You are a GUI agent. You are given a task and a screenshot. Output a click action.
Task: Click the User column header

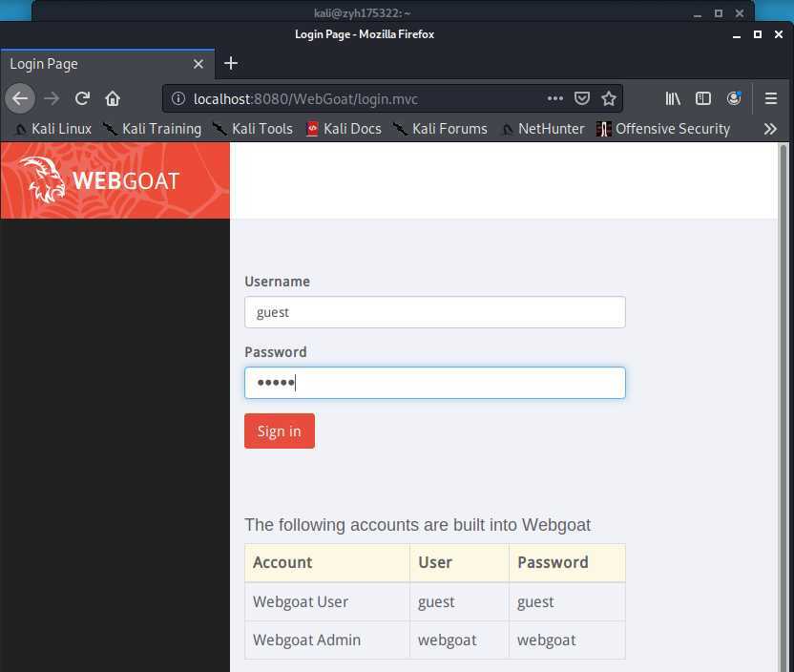[459, 562]
